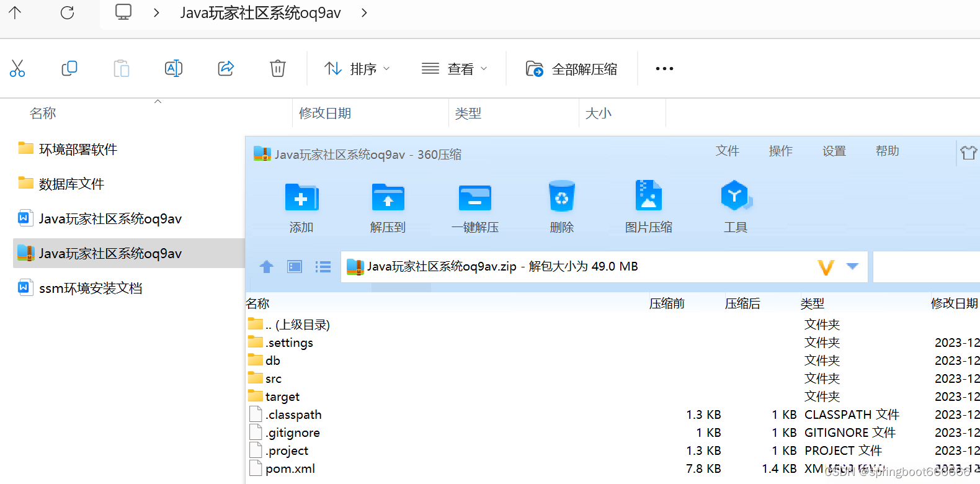Expand chevron before Java玩家社区系统oq9av in address bar
The width and height of the screenshot is (980, 484).
[156, 12]
